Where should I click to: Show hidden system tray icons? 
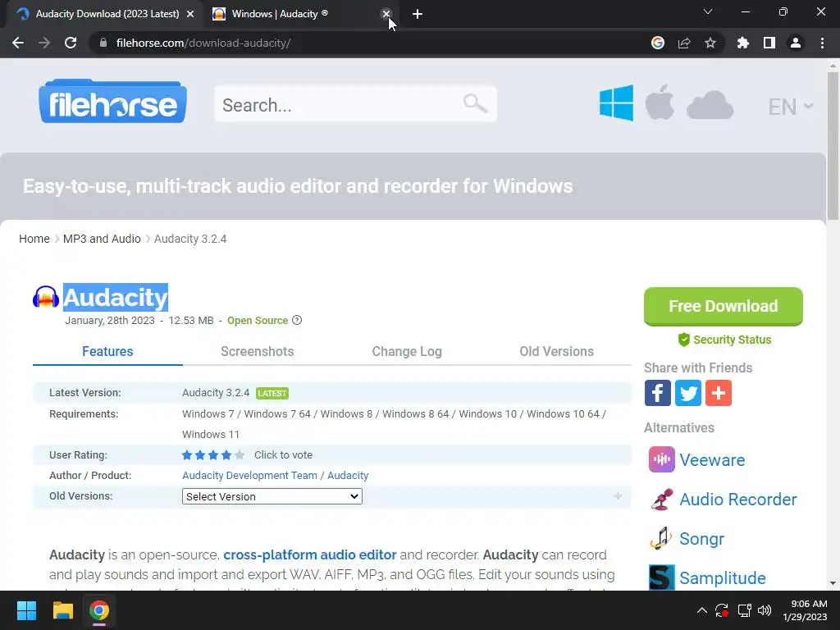(702, 610)
